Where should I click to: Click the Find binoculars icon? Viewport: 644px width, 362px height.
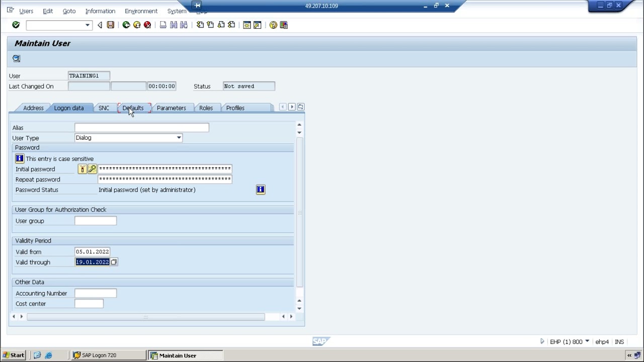tap(174, 25)
